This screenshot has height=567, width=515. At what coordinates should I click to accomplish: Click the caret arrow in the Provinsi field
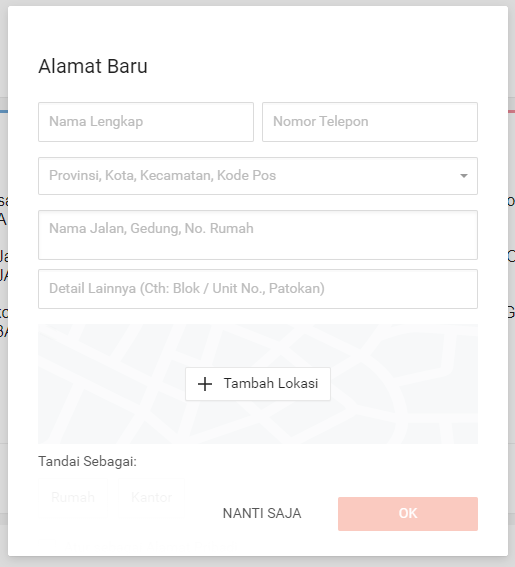tap(464, 176)
